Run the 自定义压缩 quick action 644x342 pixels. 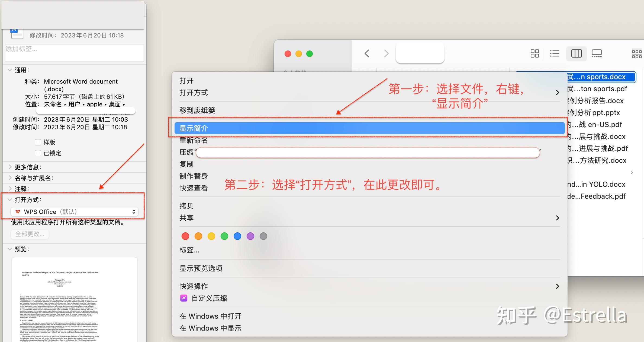tap(210, 298)
